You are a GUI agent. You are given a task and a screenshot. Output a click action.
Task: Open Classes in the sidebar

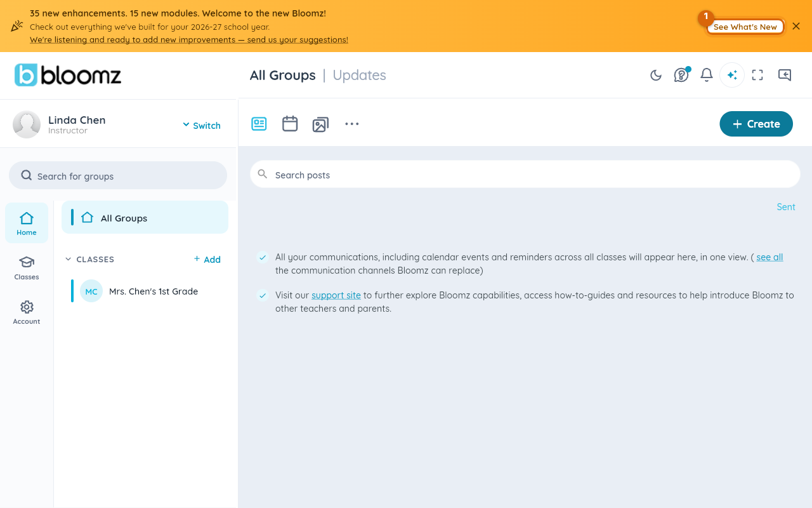pyautogui.click(x=27, y=267)
